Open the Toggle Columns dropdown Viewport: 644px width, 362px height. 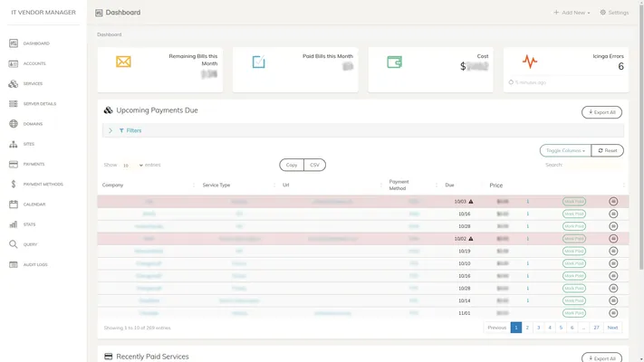point(564,150)
